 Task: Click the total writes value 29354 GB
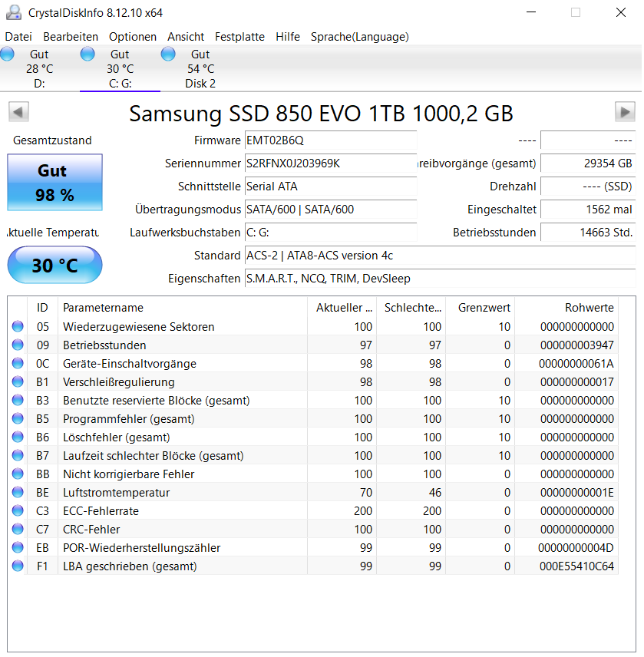click(588, 163)
